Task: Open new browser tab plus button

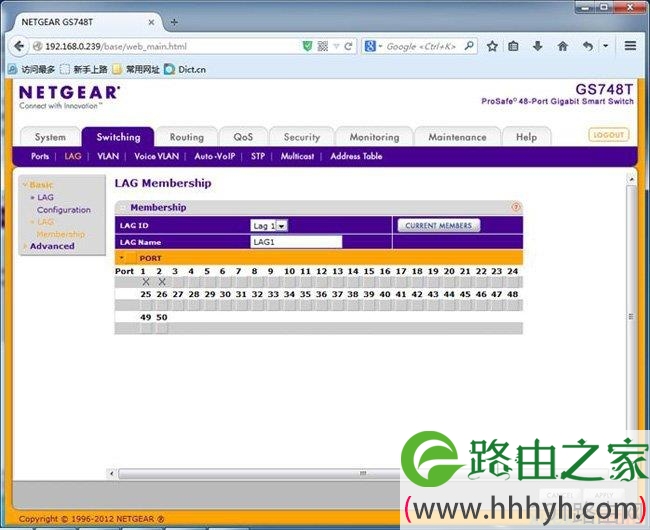Action: [174, 22]
